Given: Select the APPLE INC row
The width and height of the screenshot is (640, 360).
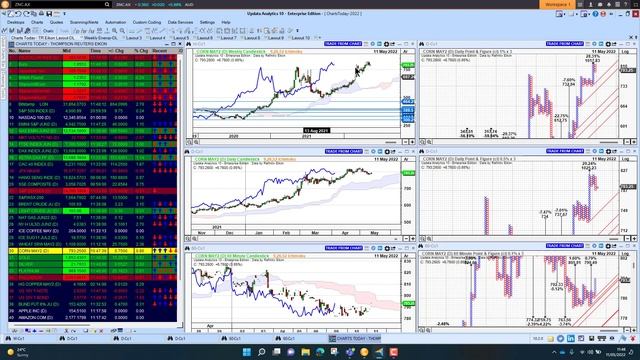Looking at the screenshot, I should (93, 311).
